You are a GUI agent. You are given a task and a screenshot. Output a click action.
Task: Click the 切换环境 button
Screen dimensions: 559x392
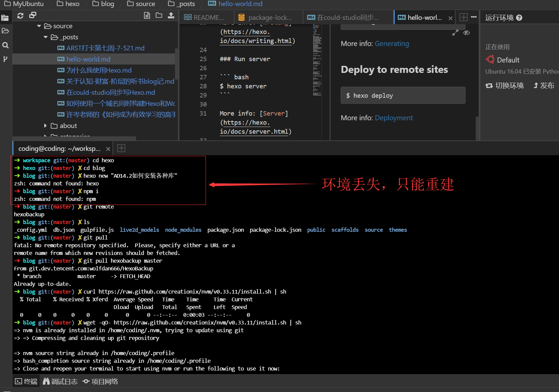(505, 86)
